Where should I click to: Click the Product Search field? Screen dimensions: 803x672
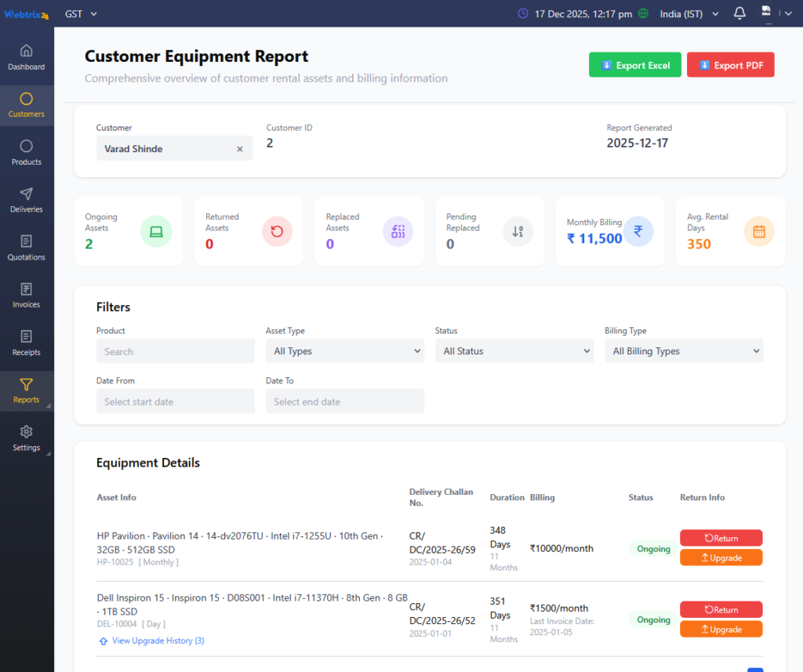(x=175, y=351)
